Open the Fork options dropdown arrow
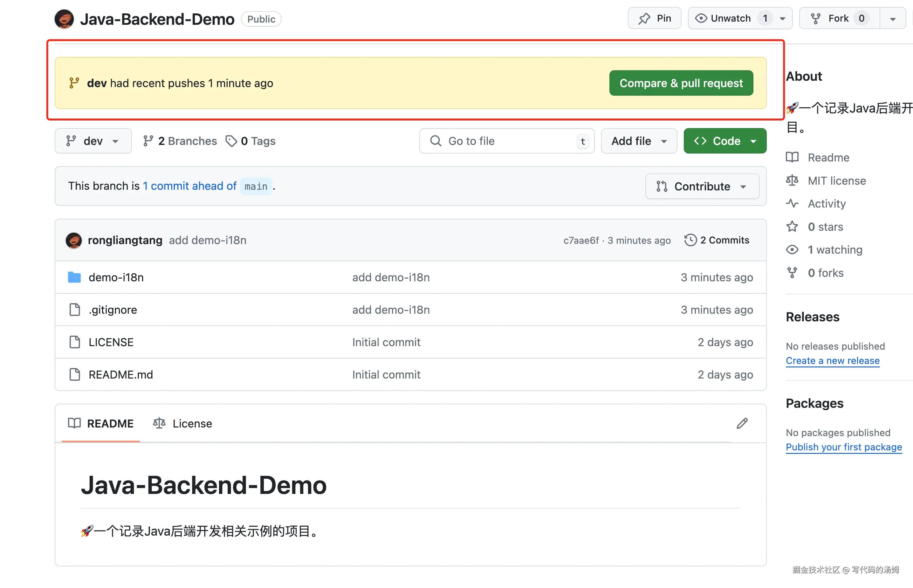The image size is (913, 588). (892, 18)
